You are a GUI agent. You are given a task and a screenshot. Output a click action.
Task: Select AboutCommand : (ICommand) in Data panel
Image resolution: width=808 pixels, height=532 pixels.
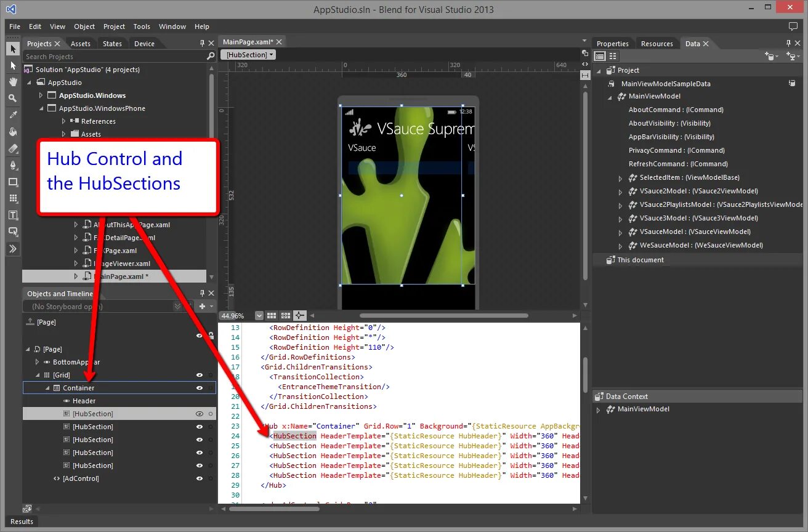click(x=676, y=110)
